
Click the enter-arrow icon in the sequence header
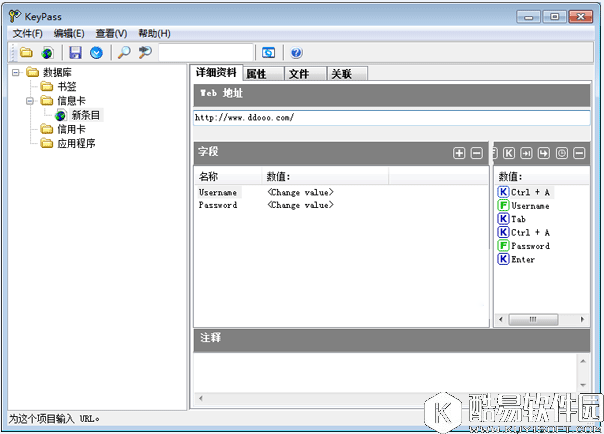click(544, 153)
